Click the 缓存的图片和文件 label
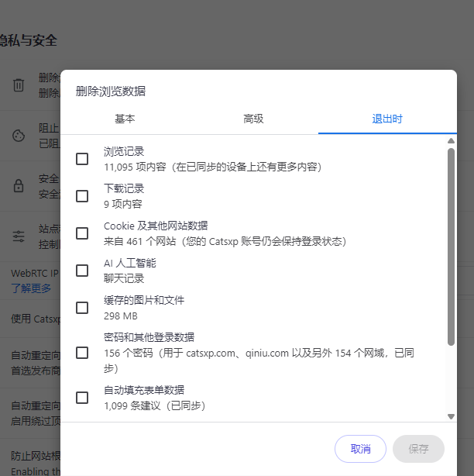Screen dimensions: 474x476 coord(144,300)
